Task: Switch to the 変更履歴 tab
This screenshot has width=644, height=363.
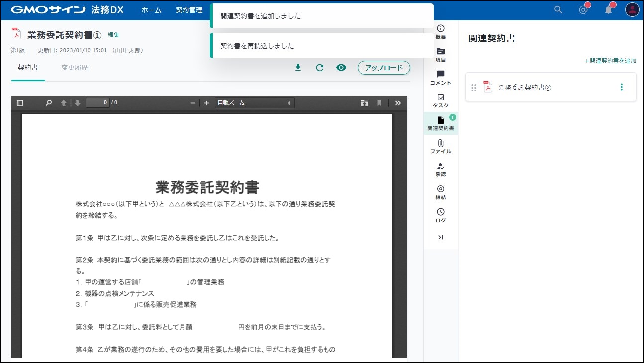Action: [75, 68]
